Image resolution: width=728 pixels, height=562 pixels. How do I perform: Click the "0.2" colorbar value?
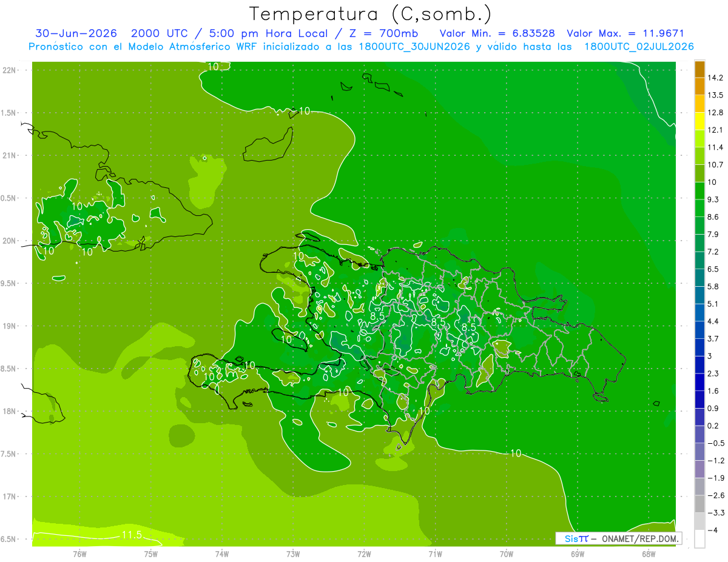tap(714, 426)
